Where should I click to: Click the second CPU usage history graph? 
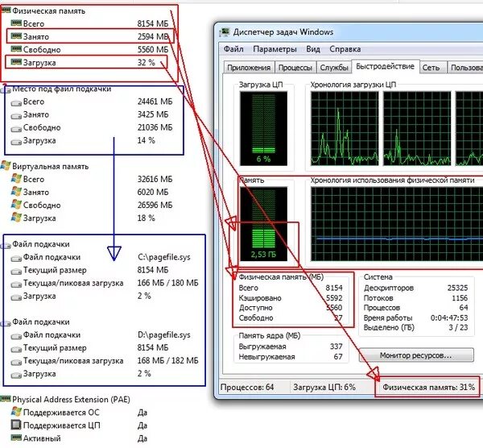tap(417, 128)
